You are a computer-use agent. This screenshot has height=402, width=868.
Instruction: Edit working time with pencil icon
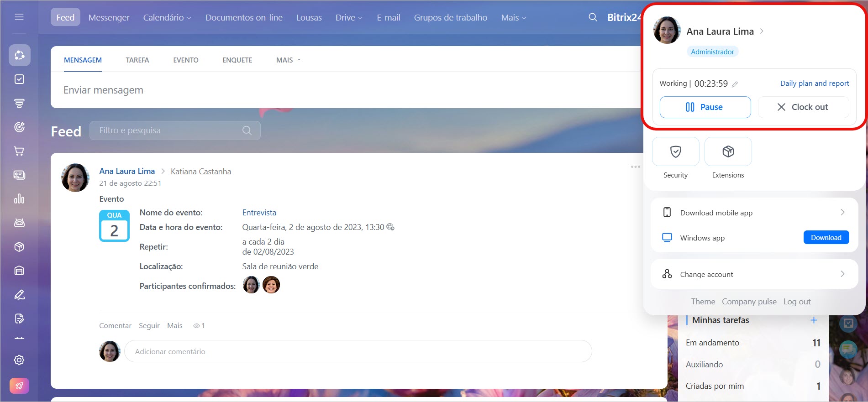735,84
